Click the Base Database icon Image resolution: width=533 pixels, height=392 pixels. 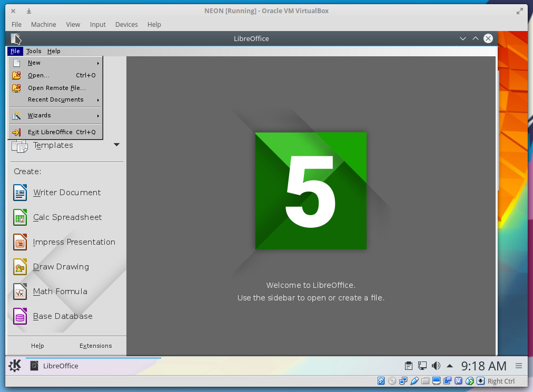[20, 316]
